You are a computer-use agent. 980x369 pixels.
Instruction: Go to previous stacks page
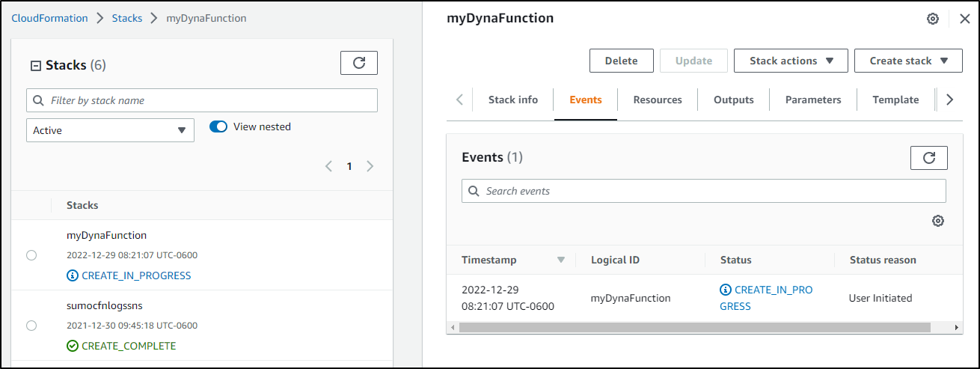click(x=328, y=166)
